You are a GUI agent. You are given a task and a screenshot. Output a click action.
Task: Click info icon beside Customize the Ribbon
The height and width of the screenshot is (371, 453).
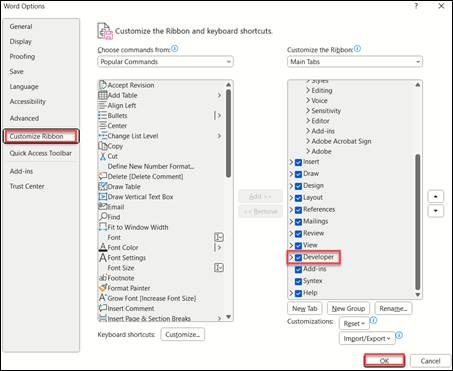[x=357, y=49]
